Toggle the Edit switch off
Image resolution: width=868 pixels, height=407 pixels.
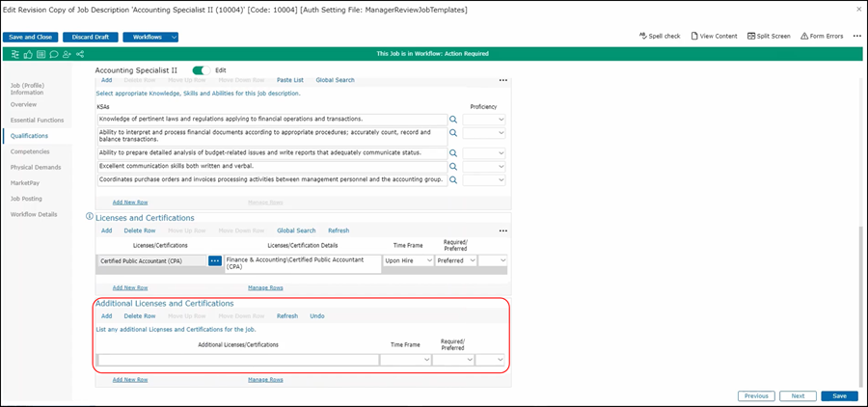click(202, 70)
